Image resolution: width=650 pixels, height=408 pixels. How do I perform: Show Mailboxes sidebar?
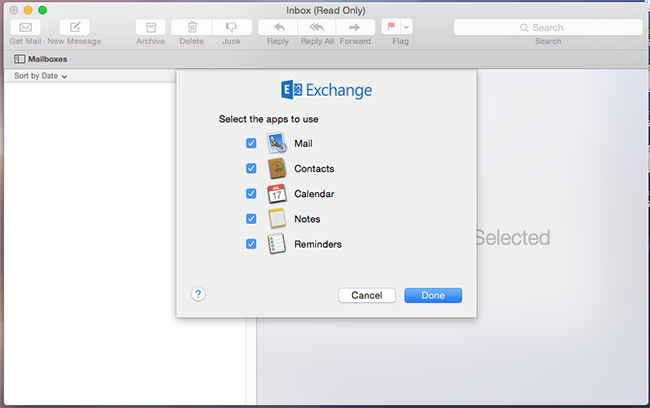click(x=41, y=59)
